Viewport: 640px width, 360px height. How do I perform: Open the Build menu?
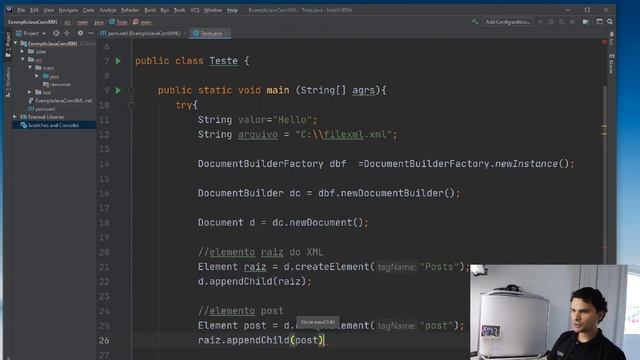(150, 10)
